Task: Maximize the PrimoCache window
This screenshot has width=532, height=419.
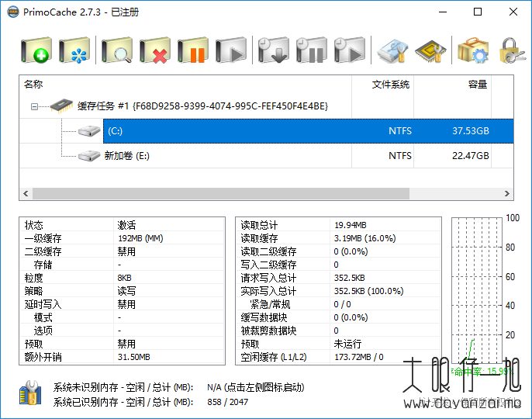Action: coord(478,12)
